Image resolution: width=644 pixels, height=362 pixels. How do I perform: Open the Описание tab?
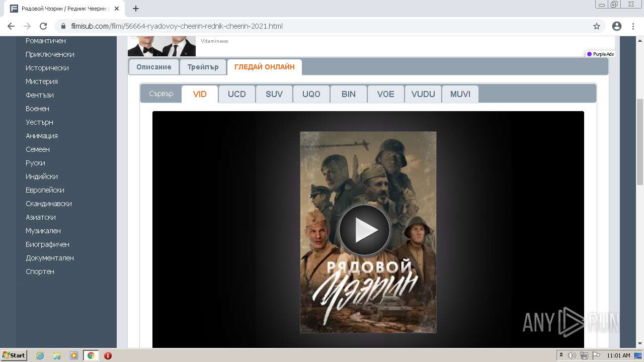[x=154, y=67]
